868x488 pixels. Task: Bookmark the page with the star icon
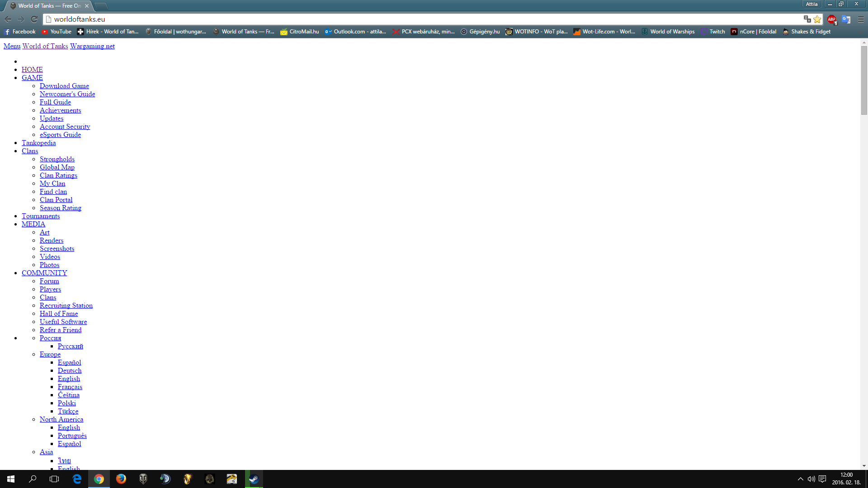click(x=817, y=19)
